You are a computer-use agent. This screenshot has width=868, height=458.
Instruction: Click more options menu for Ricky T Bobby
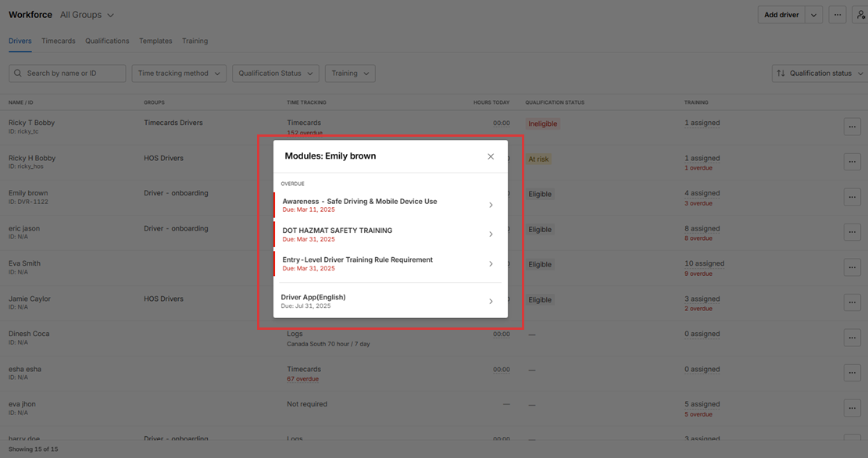click(852, 127)
